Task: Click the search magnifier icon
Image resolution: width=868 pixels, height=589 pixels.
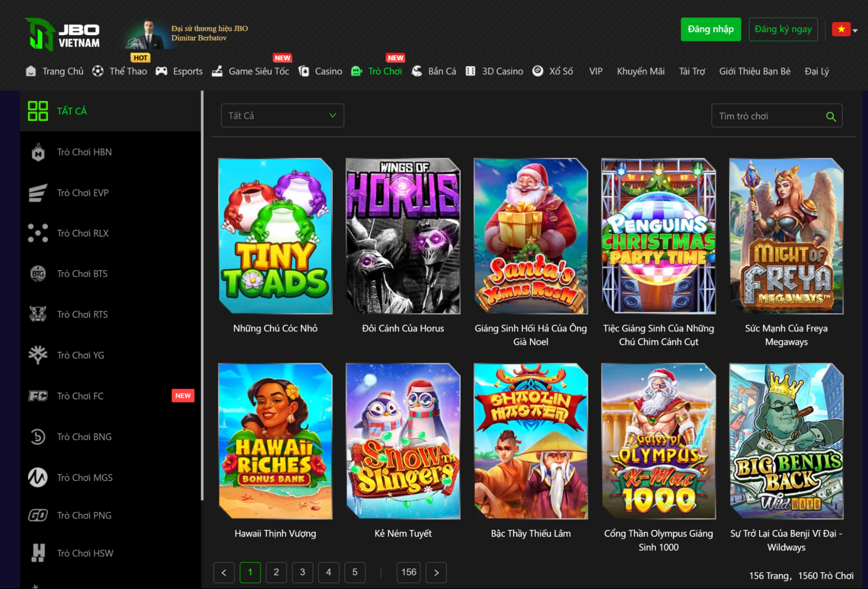Action: tap(831, 116)
